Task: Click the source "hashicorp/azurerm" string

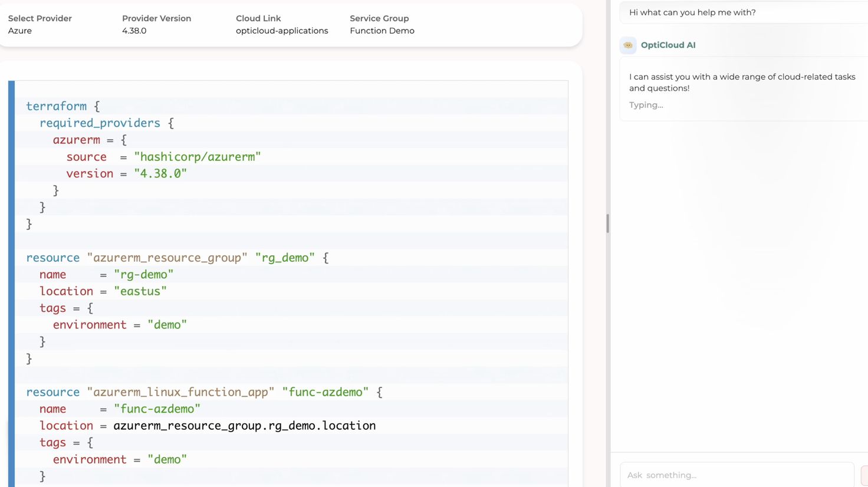Action: pos(198,157)
